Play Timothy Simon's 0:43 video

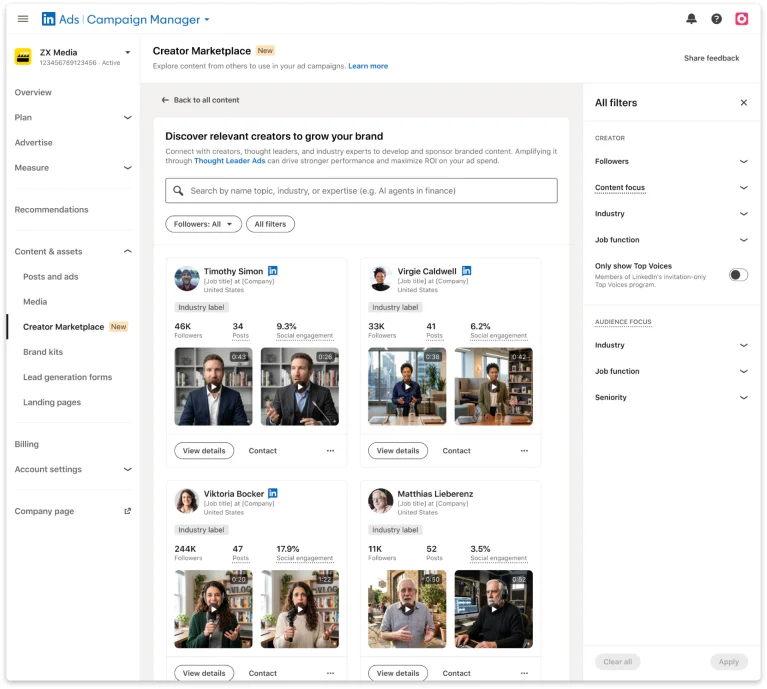click(213, 387)
